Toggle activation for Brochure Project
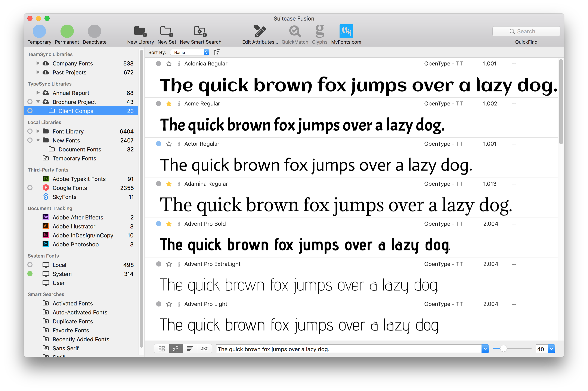The width and height of the screenshot is (588, 391). (x=30, y=102)
